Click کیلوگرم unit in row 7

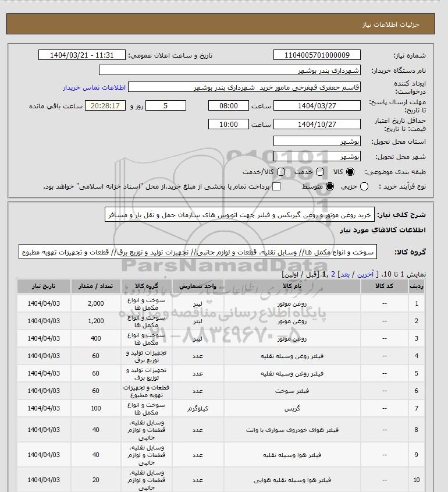198,408
